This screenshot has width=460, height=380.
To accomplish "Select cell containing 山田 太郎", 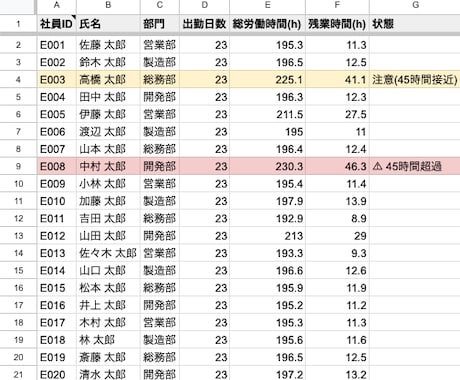I will click(108, 235).
